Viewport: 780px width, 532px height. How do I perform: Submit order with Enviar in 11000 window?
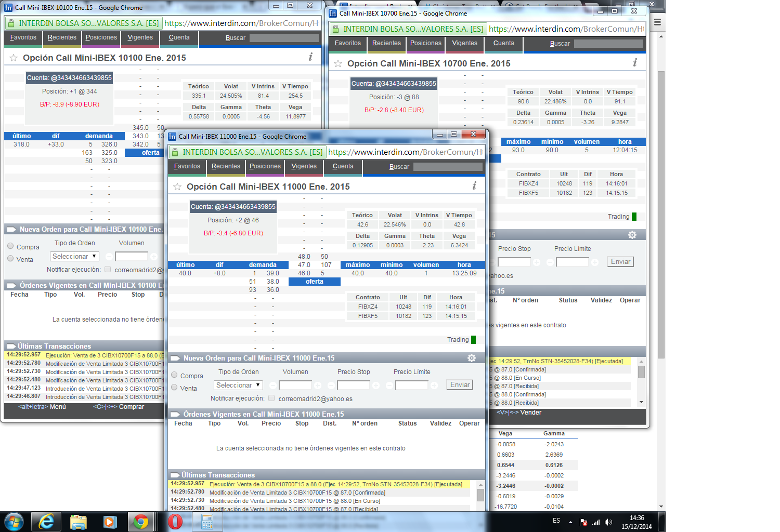(x=460, y=385)
